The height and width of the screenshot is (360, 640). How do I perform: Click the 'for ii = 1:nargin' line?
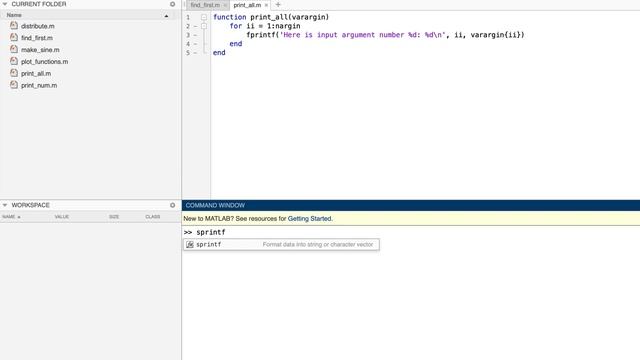coord(265,26)
